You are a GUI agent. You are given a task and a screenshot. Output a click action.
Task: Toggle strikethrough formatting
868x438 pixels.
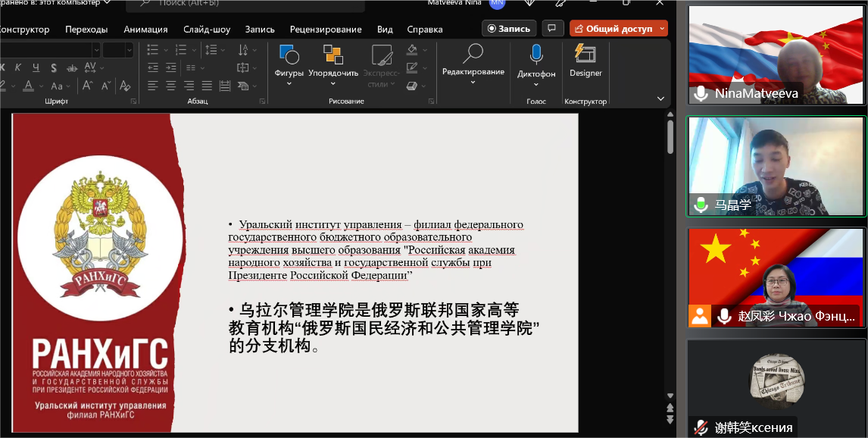tap(72, 67)
